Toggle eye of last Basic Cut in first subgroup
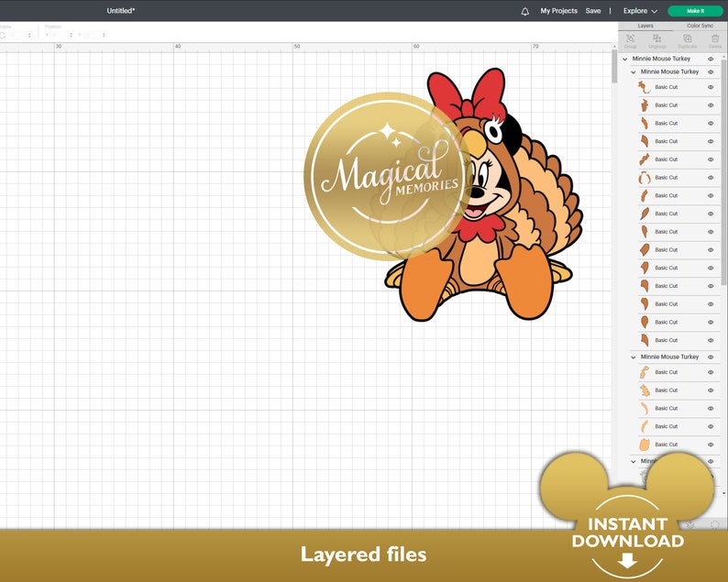Viewport: 728px width, 582px height. (x=711, y=340)
